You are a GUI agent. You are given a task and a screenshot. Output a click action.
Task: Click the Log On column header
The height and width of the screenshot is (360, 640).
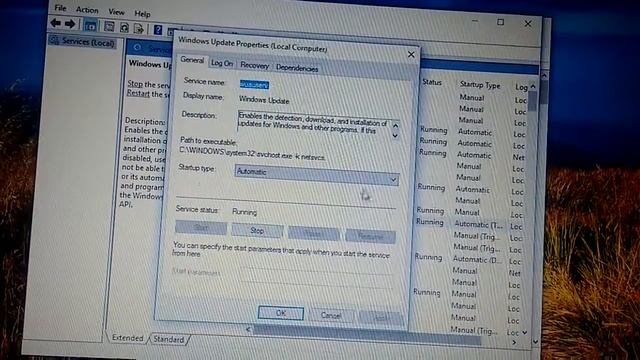point(521,87)
